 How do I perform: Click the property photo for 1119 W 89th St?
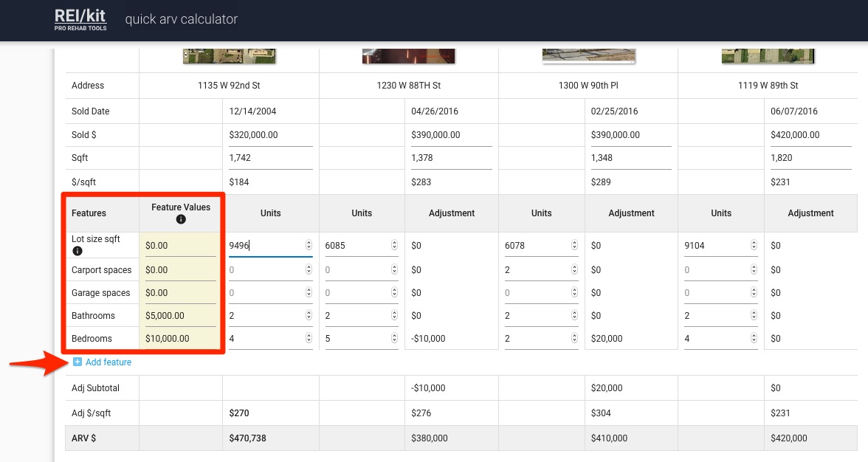pyautogui.click(x=768, y=53)
